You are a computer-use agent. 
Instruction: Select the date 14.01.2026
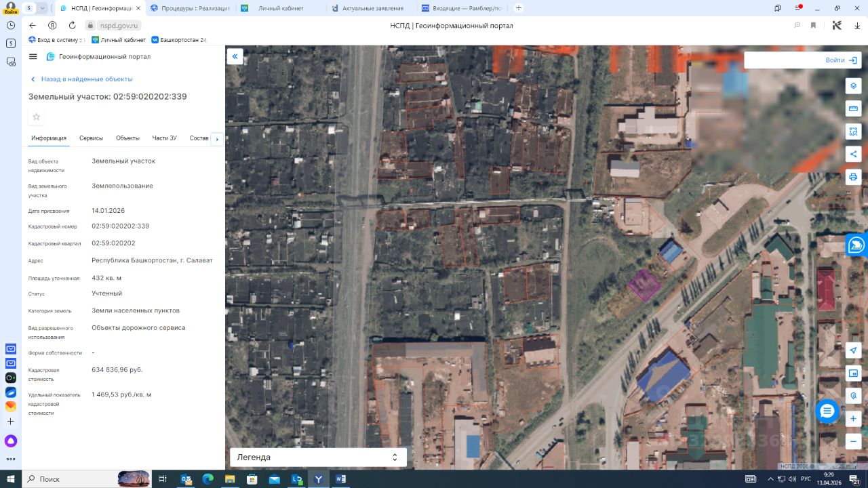coord(108,211)
